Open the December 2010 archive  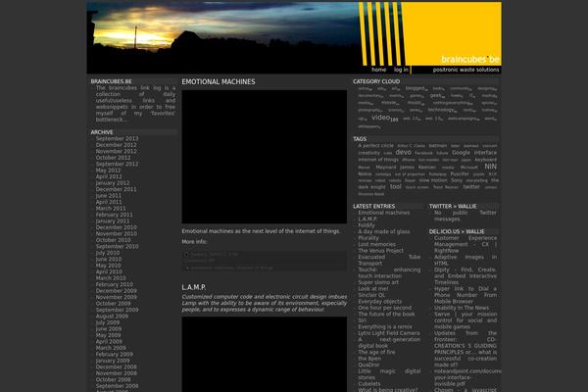117,227
